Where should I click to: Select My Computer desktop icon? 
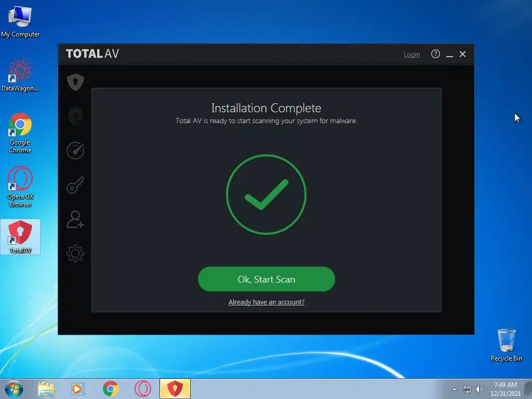pos(20,22)
